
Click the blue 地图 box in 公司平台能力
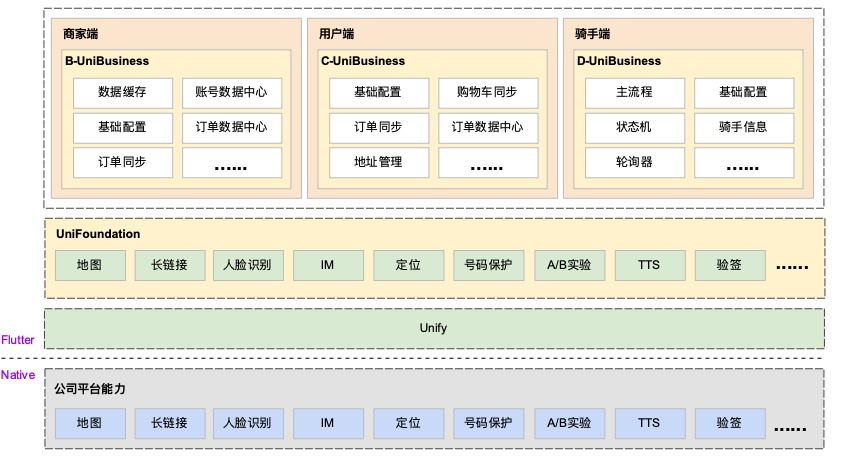tap(90, 424)
